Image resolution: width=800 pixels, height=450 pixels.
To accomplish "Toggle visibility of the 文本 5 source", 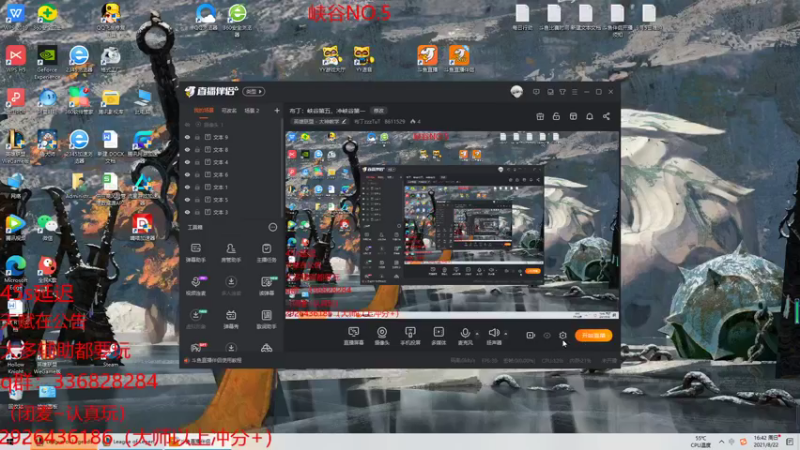I will coord(187,199).
